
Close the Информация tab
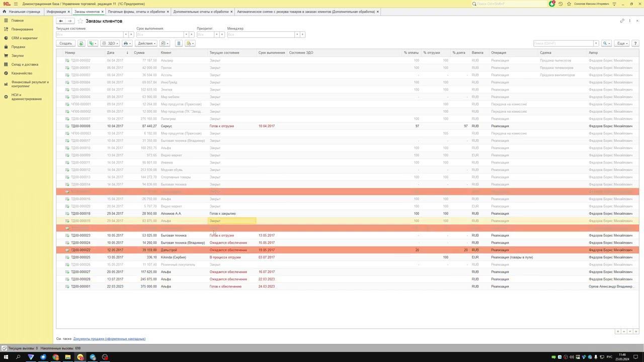[x=69, y=12]
